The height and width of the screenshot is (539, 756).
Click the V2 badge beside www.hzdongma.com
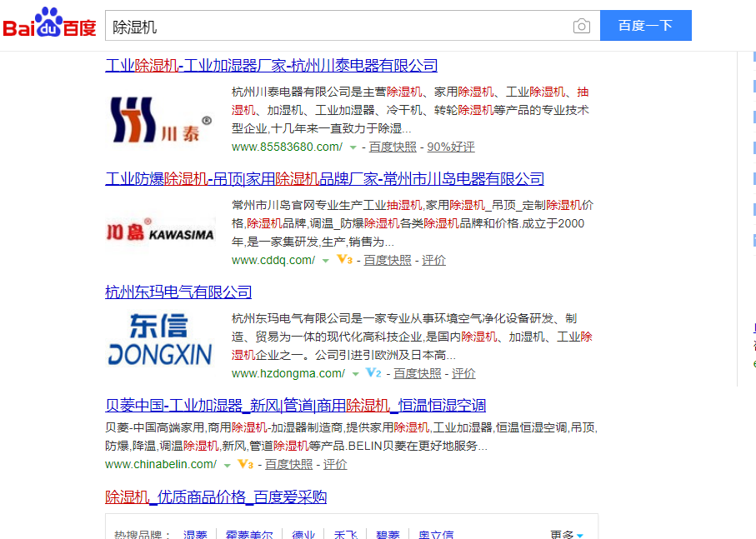[373, 373]
